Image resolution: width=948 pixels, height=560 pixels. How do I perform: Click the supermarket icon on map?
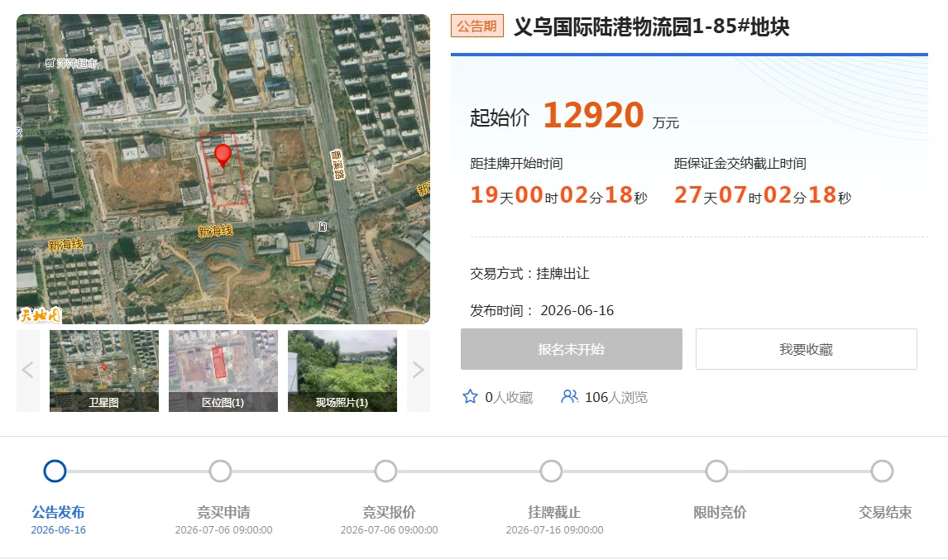tap(50, 63)
